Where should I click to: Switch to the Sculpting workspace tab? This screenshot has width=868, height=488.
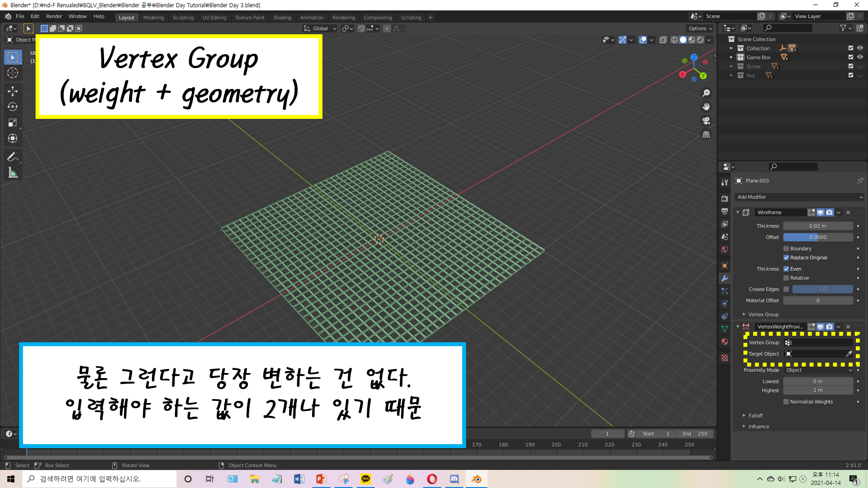pyautogui.click(x=183, y=18)
